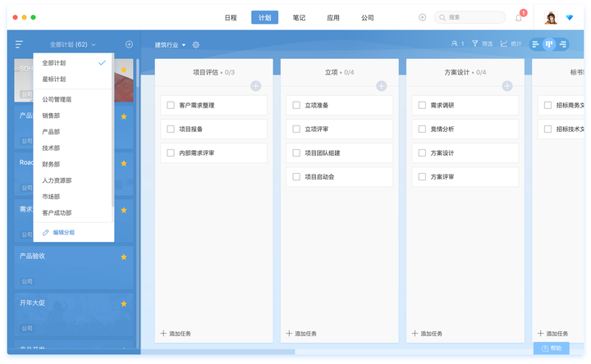
Task: Click the horizontal board scrollbar
Action: click(x=218, y=352)
